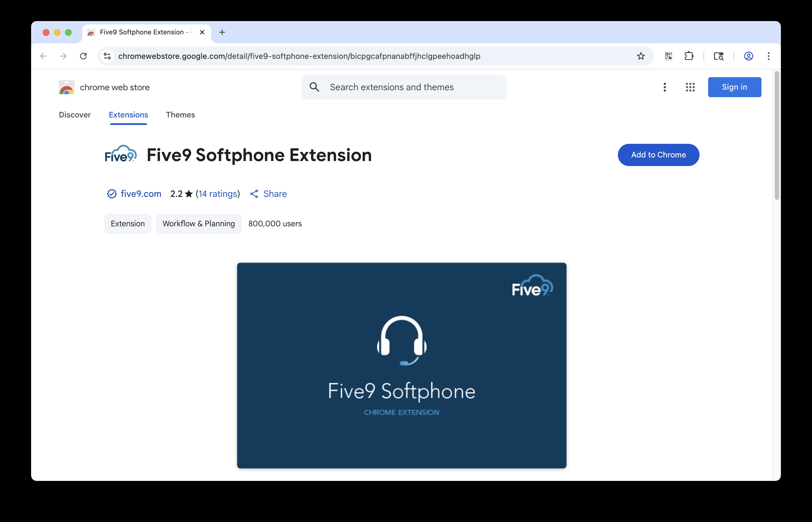812x522 pixels.
Task: Select the Extensions tab
Action: click(x=129, y=115)
